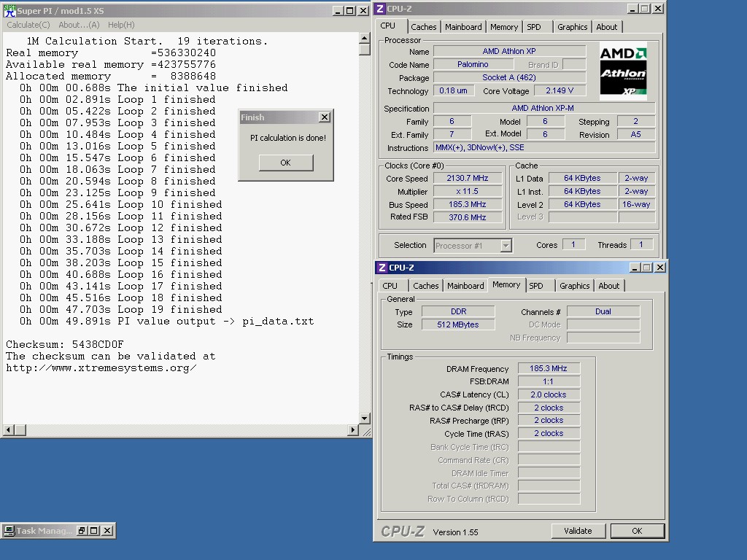Screen dimensions: 747x560
Task: Open the About...(A) menu in Super PI
Action: 79,25
